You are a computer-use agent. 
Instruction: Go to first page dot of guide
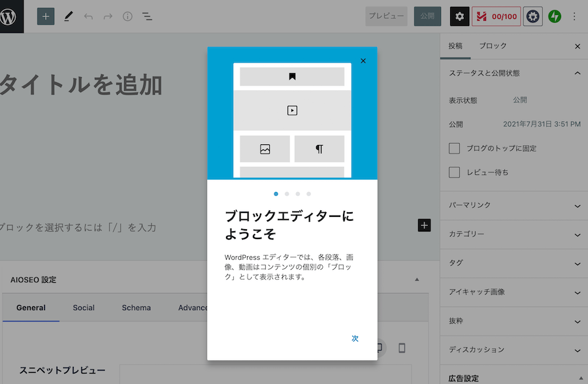[276, 194]
